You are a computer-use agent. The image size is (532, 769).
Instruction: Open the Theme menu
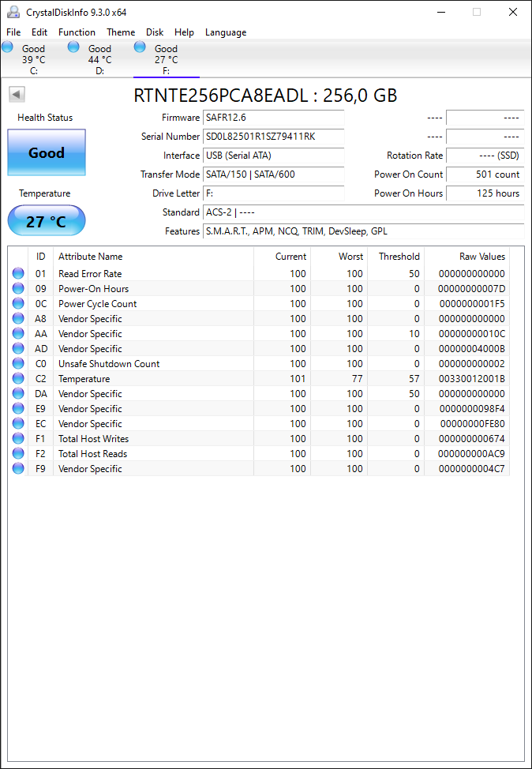pos(121,32)
